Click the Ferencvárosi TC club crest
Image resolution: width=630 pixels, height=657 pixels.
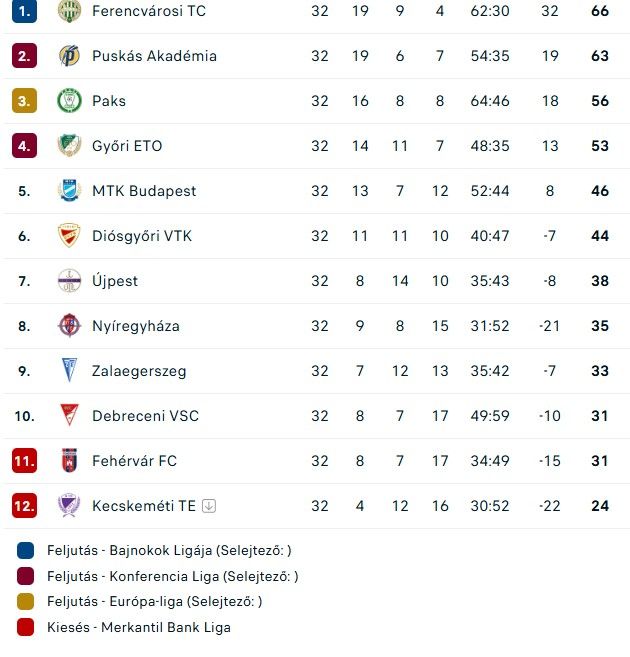[x=69, y=11]
